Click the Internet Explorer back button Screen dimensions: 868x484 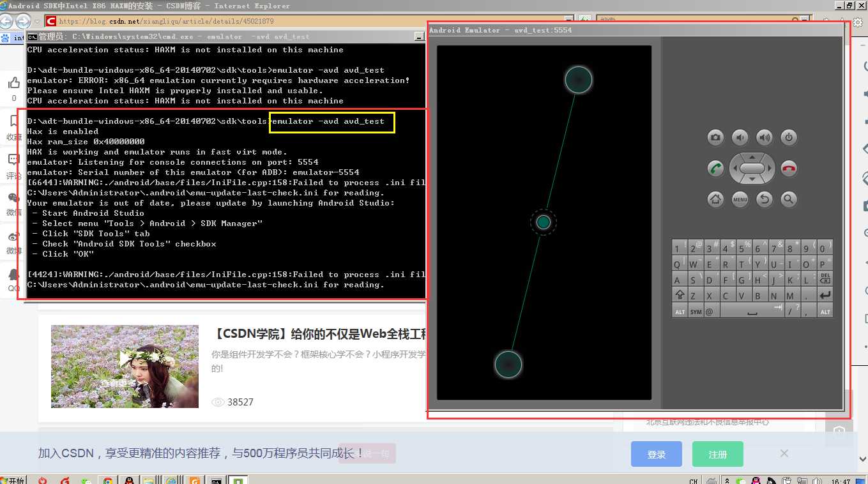click(7, 21)
